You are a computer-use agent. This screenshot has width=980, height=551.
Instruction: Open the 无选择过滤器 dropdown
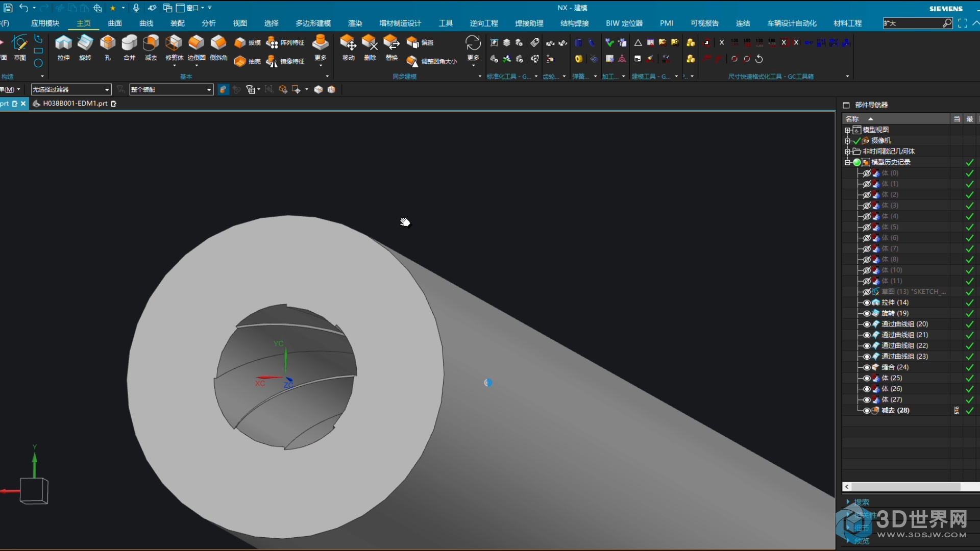click(x=71, y=89)
